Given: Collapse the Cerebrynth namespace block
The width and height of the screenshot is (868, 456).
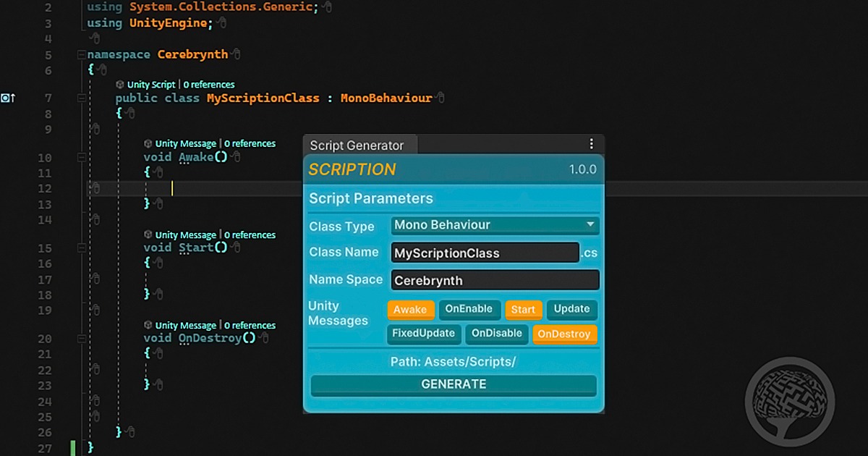Looking at the screenshot, I should point(81,55).
